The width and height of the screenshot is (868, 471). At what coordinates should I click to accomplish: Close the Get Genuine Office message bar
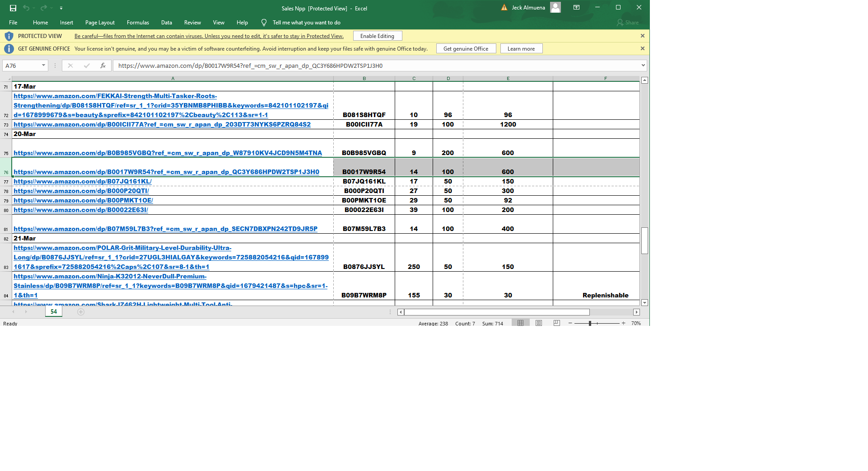[x=642, y=48]
